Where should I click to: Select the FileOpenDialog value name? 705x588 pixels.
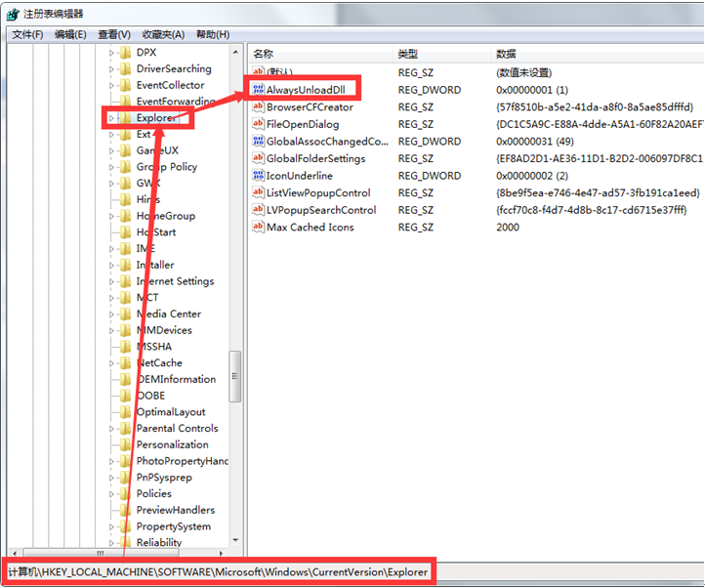[x=303, y=124]
